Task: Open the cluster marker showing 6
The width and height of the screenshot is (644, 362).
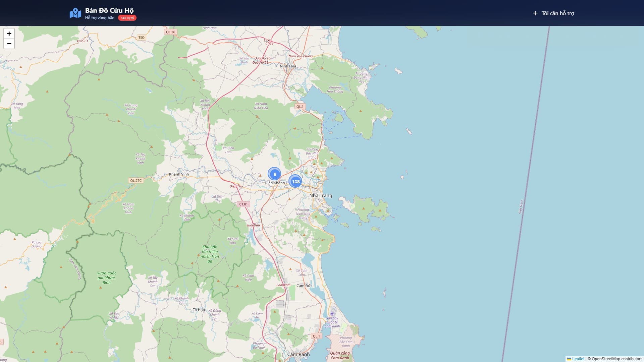Action: pos(274,174)
